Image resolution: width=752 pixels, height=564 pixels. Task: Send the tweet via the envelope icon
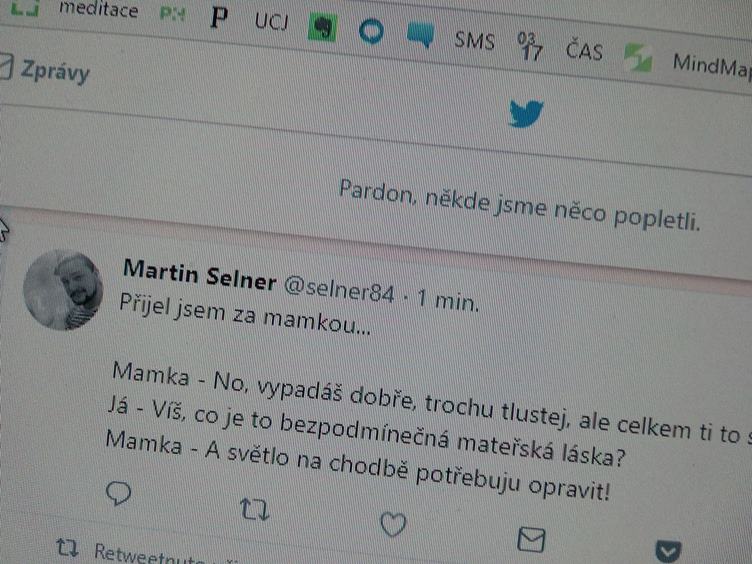pos(531,540)
